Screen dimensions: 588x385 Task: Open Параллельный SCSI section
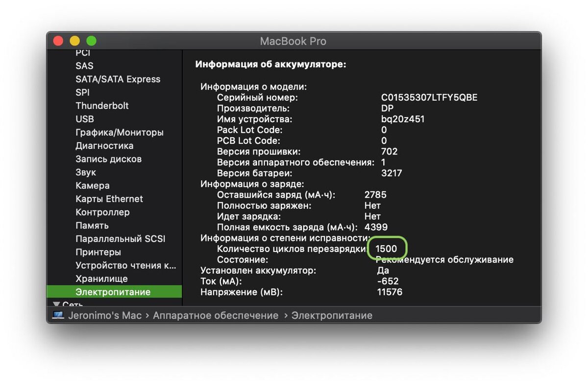(121, 239)
